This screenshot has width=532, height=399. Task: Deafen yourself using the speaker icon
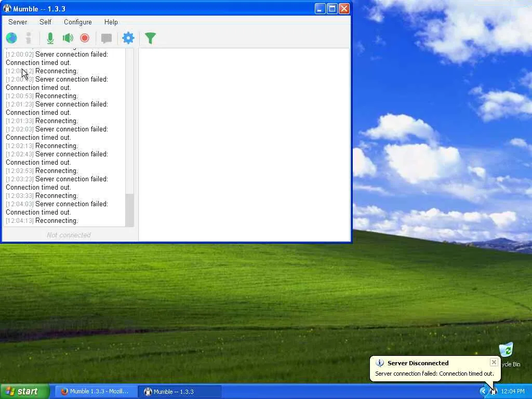click(x=68, y=38)
